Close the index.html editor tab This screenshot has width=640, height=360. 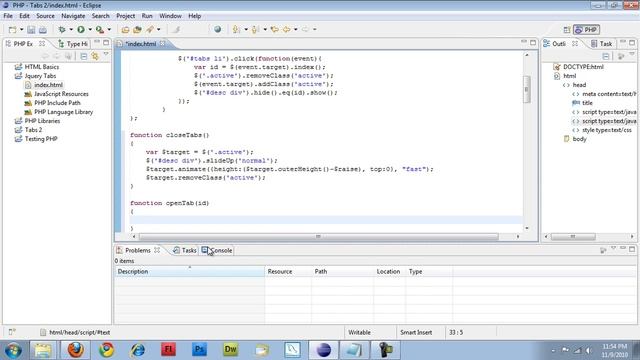pos(162,43)
